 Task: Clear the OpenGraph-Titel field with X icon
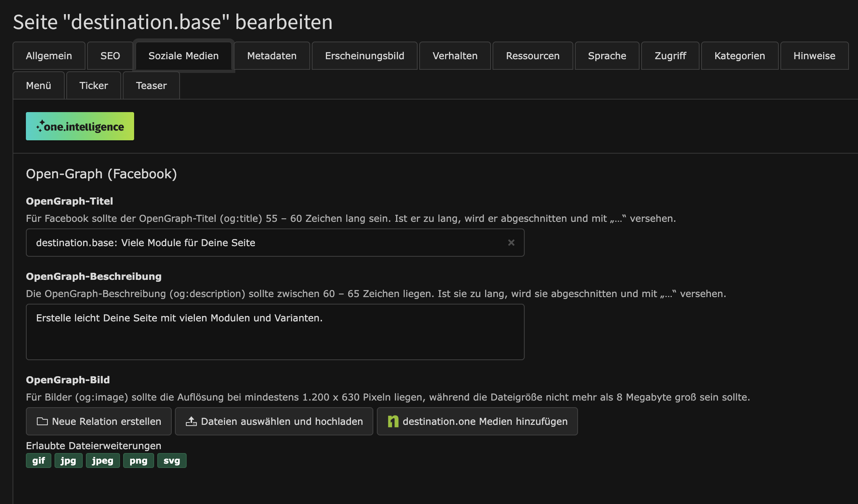pos(511,243)
